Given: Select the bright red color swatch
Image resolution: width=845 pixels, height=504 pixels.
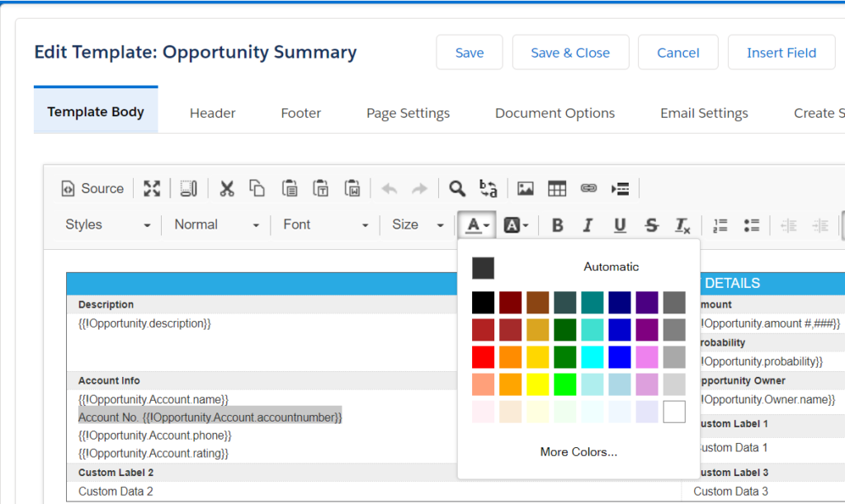Looking at the screenshot, I should [484, 356].
